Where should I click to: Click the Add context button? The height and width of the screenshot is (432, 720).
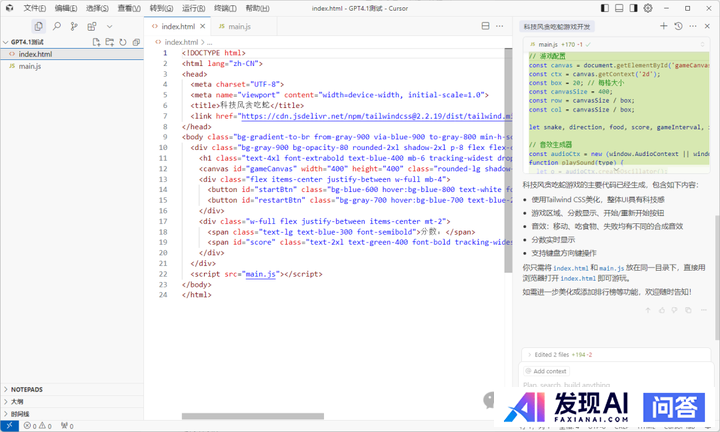pos(546,371)
